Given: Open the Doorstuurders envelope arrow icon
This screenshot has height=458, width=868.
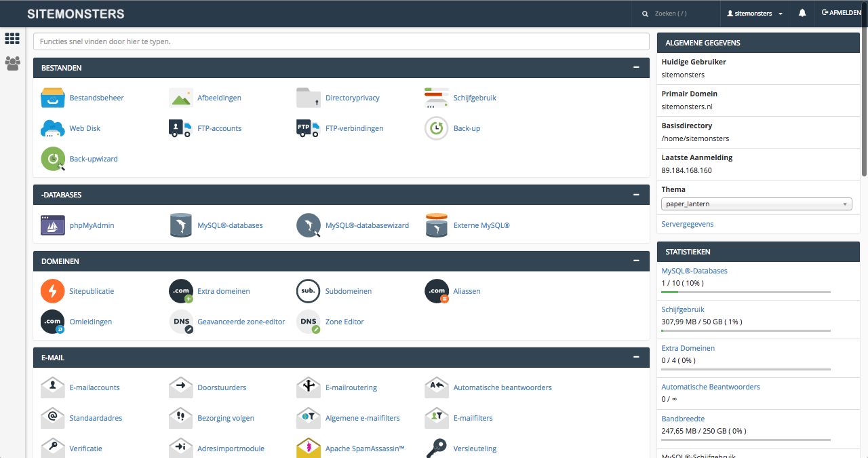Looking at the screenshot, I should pos(180,387).
